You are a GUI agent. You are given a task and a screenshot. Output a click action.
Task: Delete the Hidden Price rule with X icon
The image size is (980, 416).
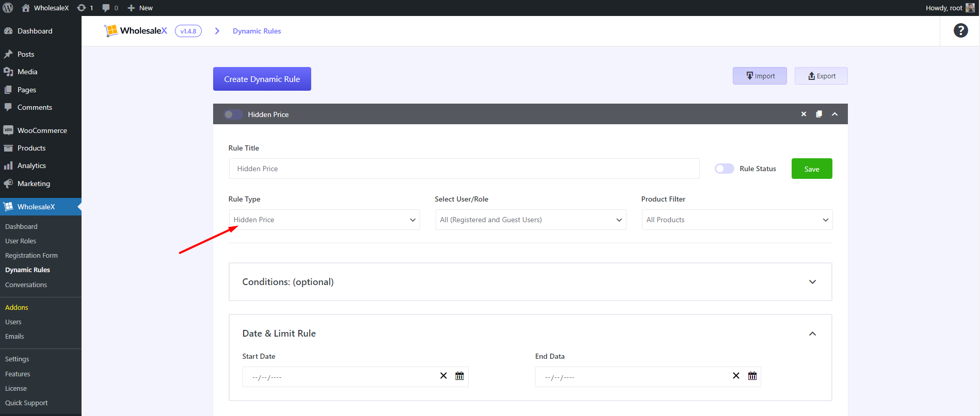click(x=804, y=114)
